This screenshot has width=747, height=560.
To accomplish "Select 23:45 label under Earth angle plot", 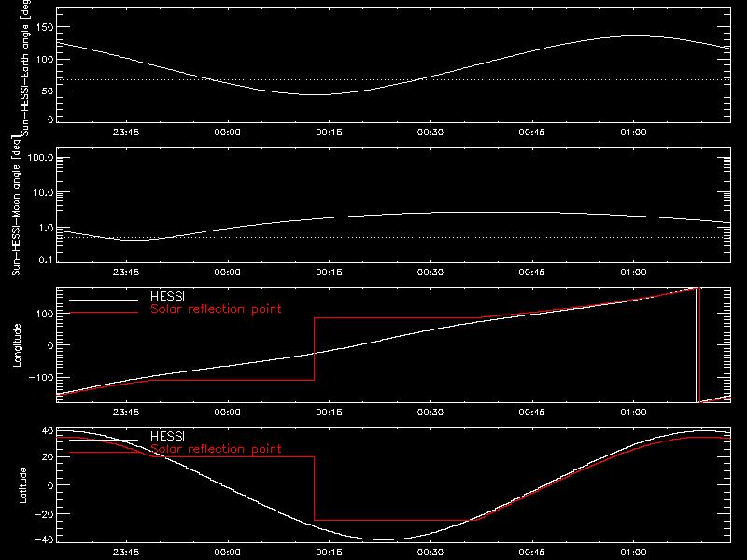I will click(x=126, y=133).
